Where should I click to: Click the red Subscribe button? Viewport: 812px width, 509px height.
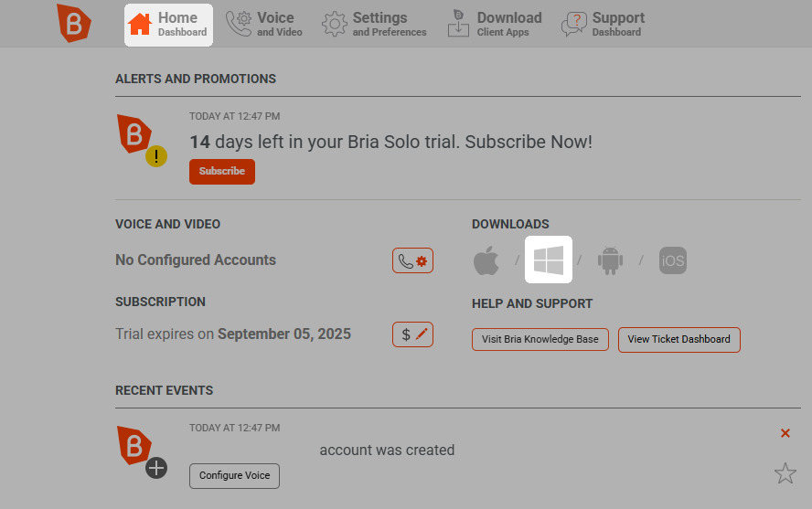pyautogui.click(x=221, y=171)
